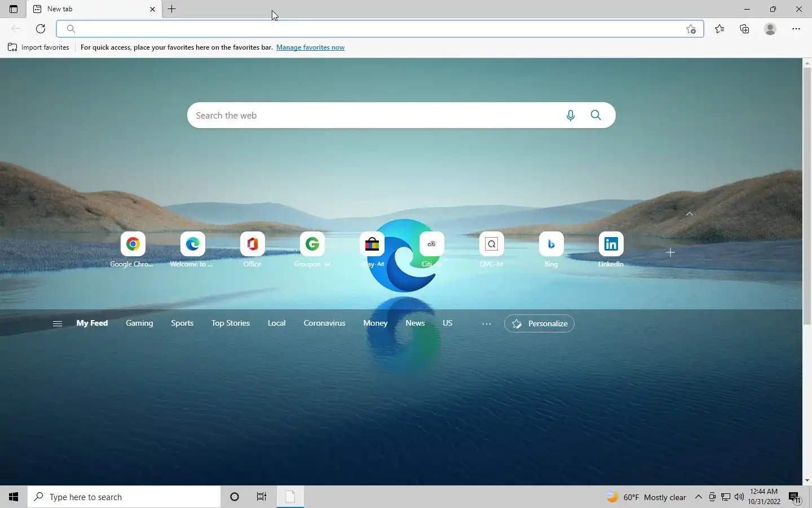Screen dimensions: 812x508
Task: Open volume control tray icon
Action: coord(739,497)
